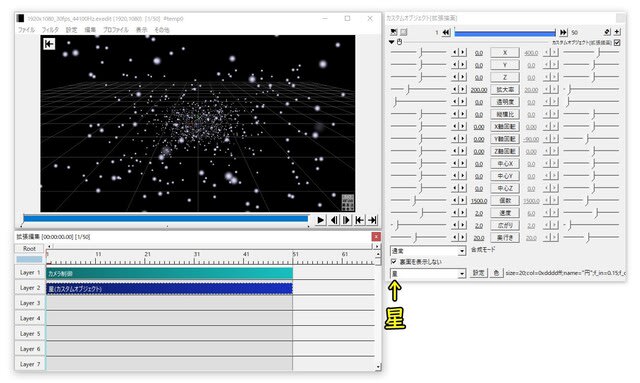Click icon left of plus in settings dialog

[x=607, y=32]
